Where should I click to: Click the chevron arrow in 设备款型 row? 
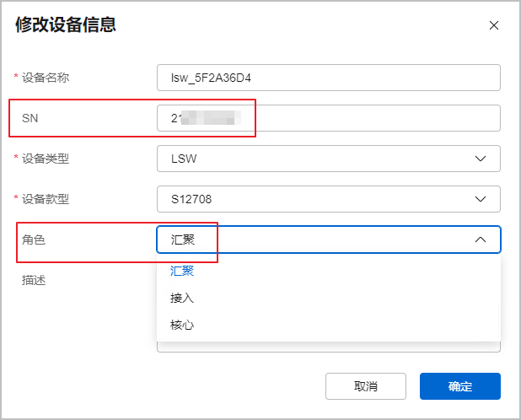coord(481,199)
